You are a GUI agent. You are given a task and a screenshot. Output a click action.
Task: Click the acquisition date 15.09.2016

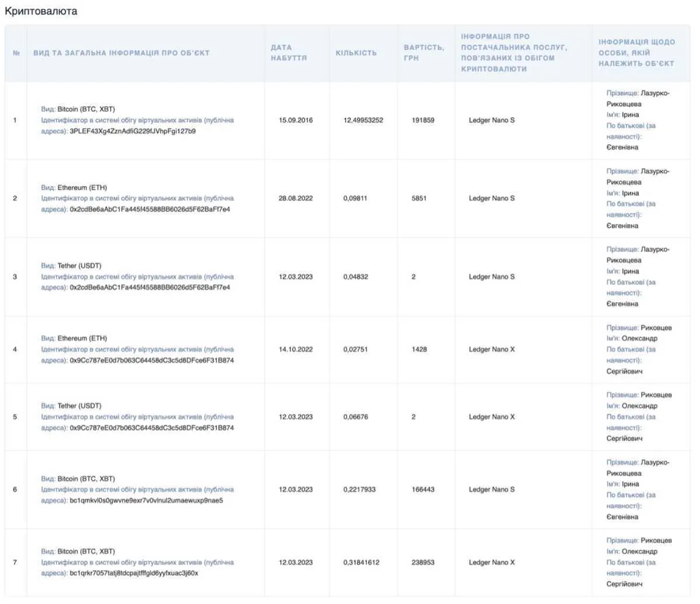pos(295,120)
